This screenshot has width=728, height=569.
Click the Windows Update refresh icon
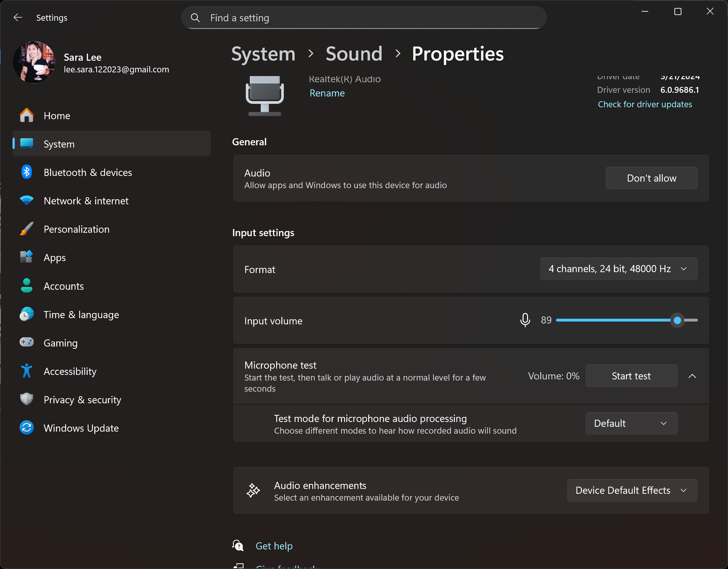(x=26, y=428)
